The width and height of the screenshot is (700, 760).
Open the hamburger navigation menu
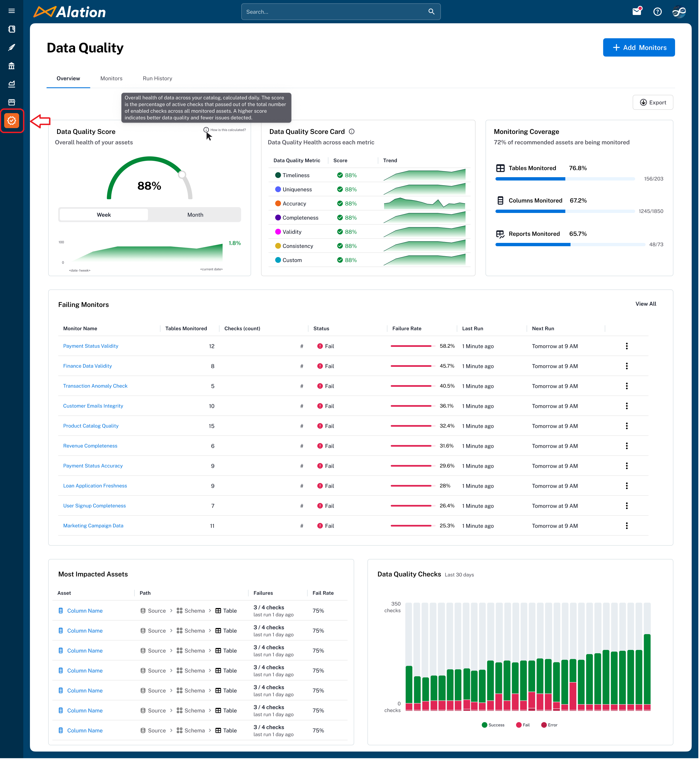pos(11,11)
